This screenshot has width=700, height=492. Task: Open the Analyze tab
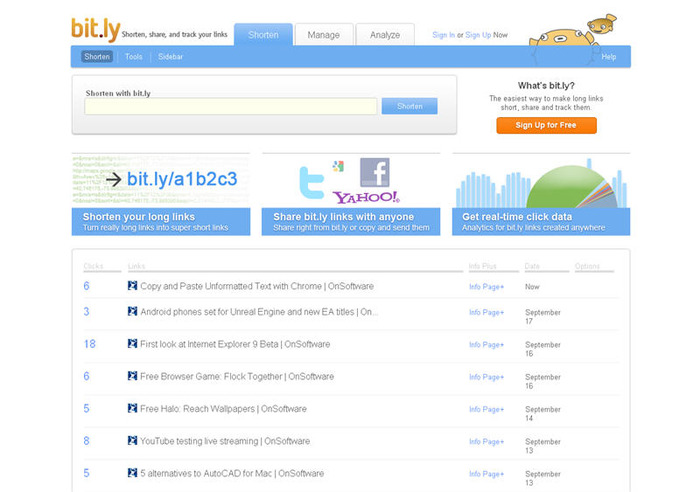click(385, 34)
